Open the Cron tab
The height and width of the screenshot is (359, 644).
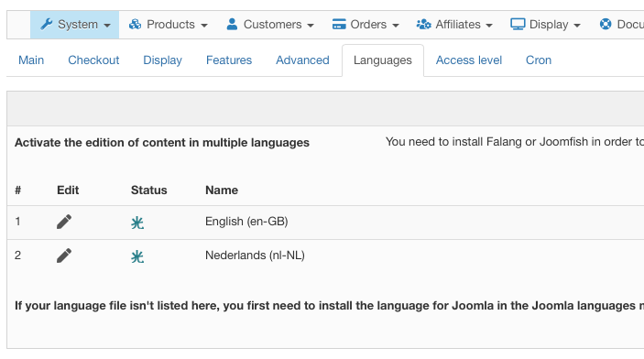[x=539, y=60]
